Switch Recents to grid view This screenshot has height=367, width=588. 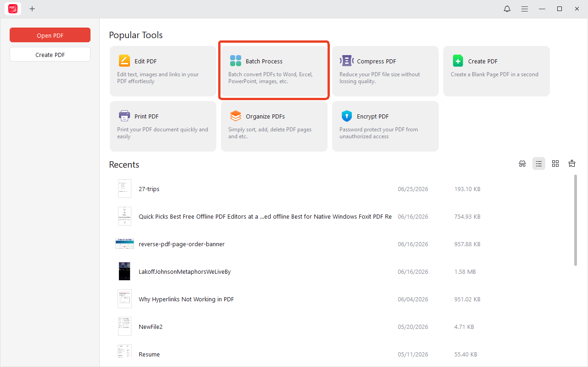555,164
